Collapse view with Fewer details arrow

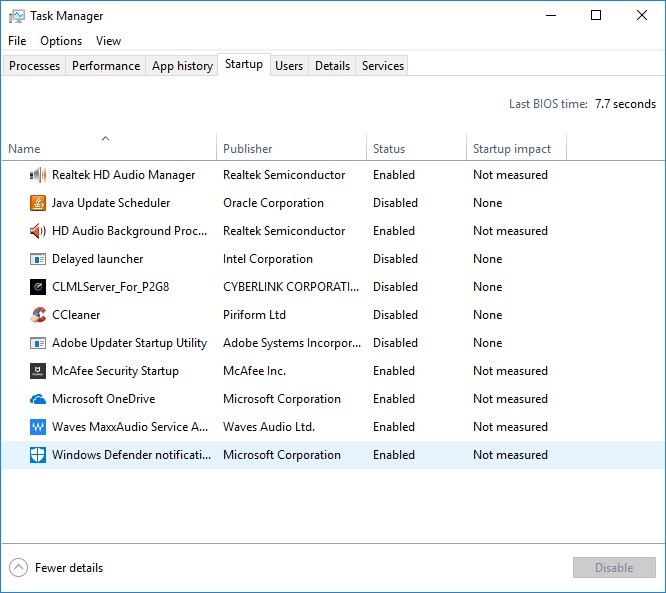coord(18,568)
